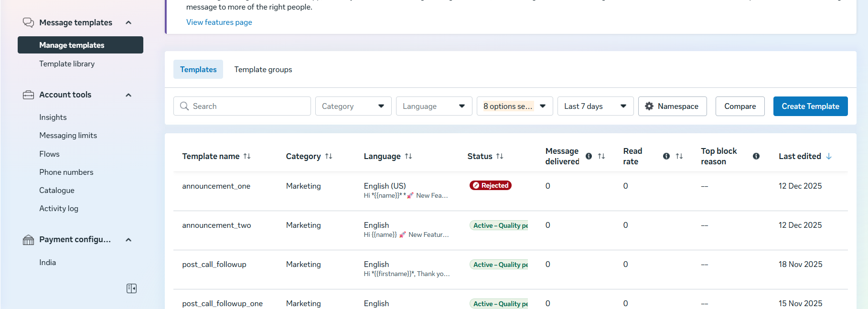Collapse the Message templates section
Viewport: 868px width, 309px height.
[x=129, y=23]
